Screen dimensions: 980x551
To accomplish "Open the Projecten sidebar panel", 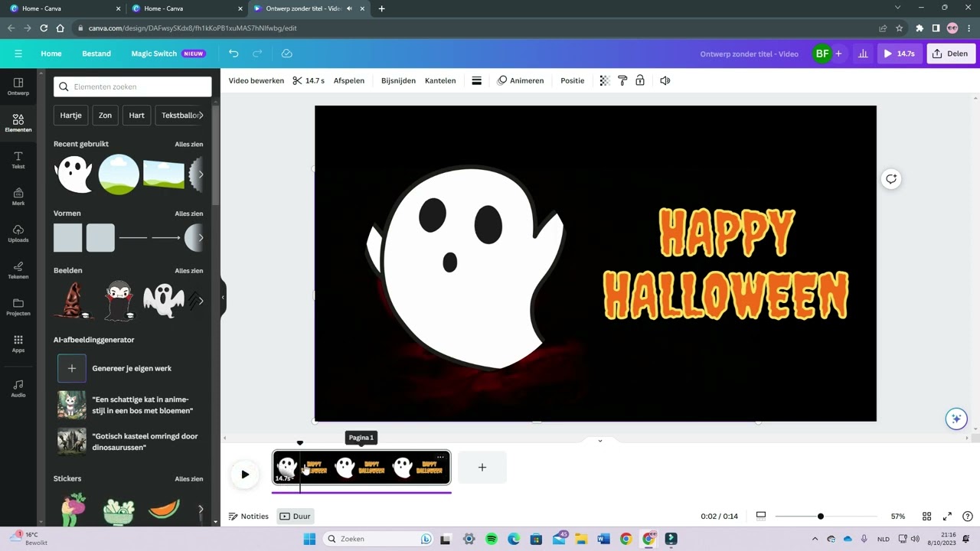I will click(18, 307).
